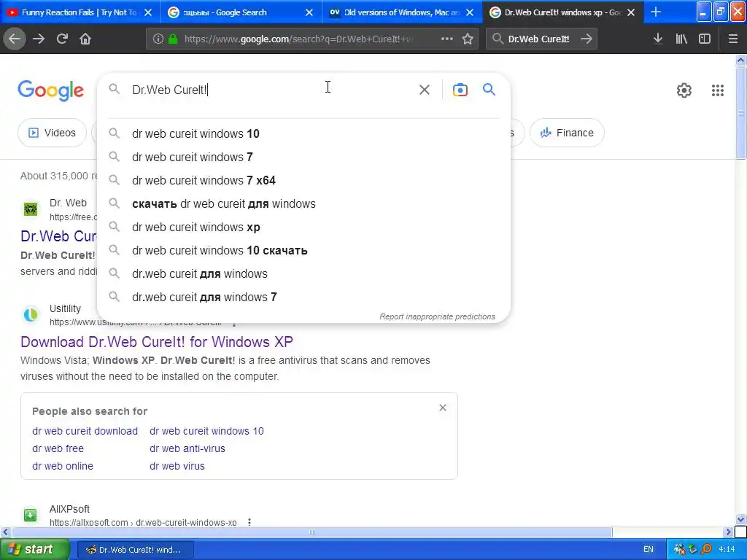Filter results by Finance
The height and width of the screenshot is (560, 747).
(x=567, y=133)
